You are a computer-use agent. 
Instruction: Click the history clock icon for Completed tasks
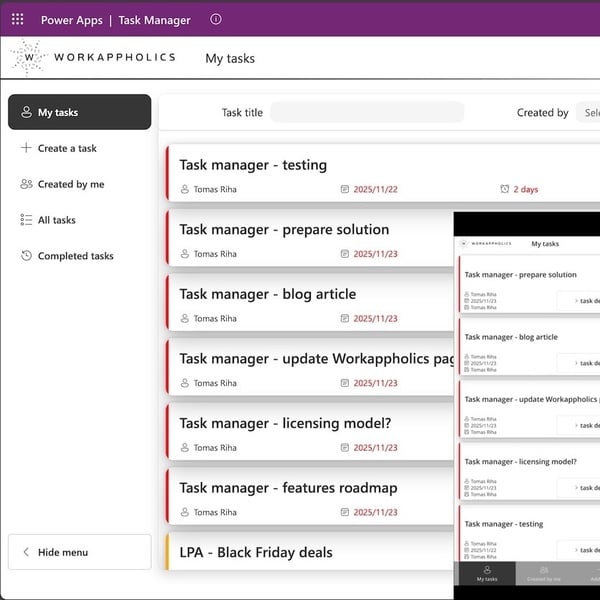(26, 256)
